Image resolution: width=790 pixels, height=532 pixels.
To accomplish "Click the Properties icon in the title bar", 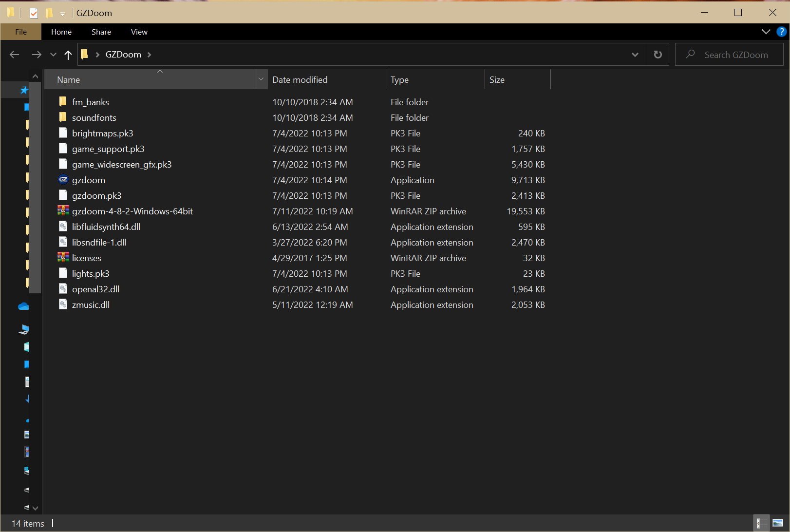I will coord(34,13).
